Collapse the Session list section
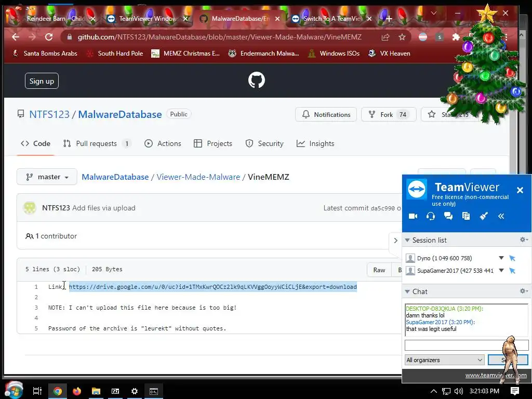 point(407,240)
